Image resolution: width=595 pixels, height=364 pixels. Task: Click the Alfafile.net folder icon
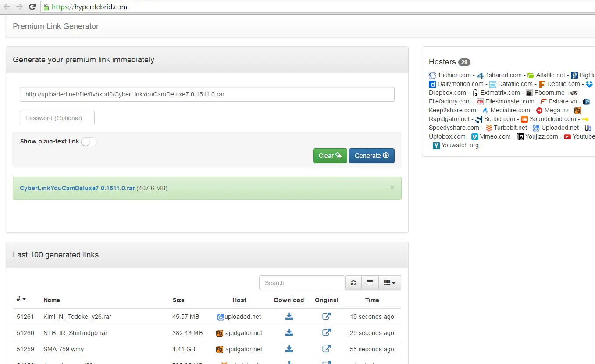pos(531,75)
